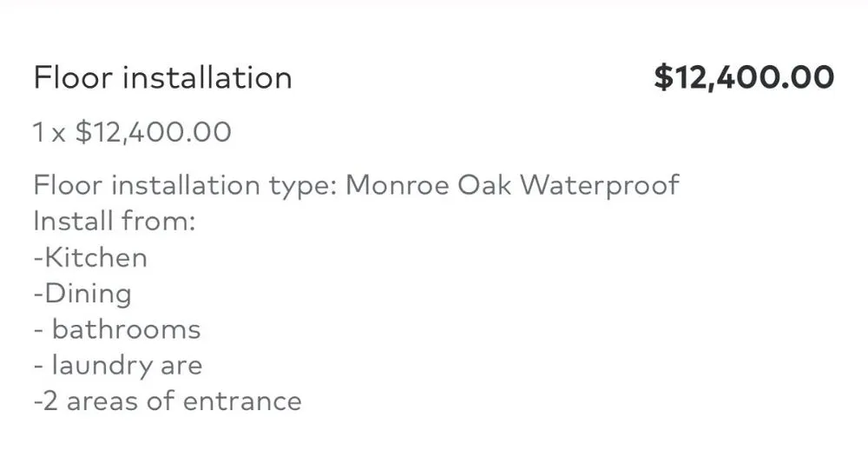
Task: Click the 'laundry are' list entry
Action: coord(126,366)
